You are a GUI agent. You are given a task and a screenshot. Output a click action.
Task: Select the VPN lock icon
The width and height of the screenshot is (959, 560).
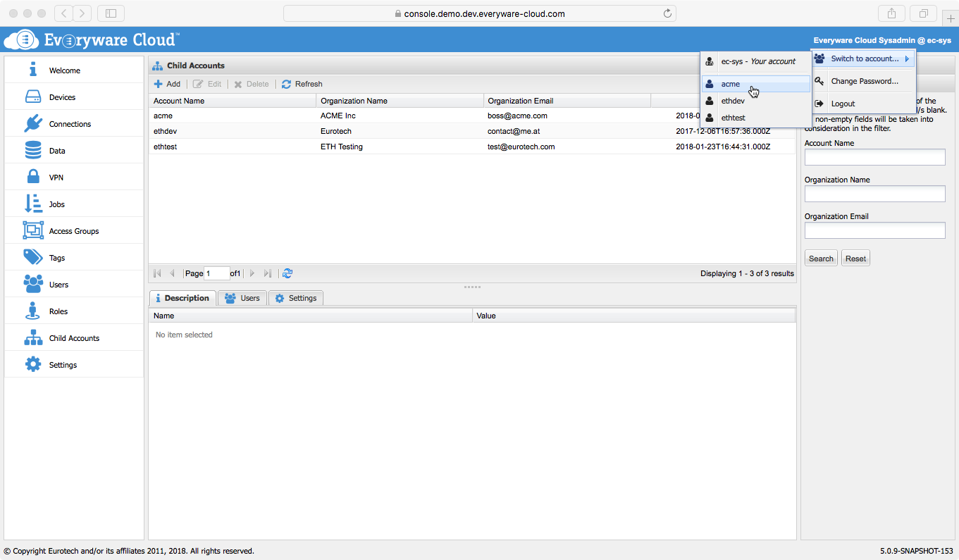tap(33, 177)
